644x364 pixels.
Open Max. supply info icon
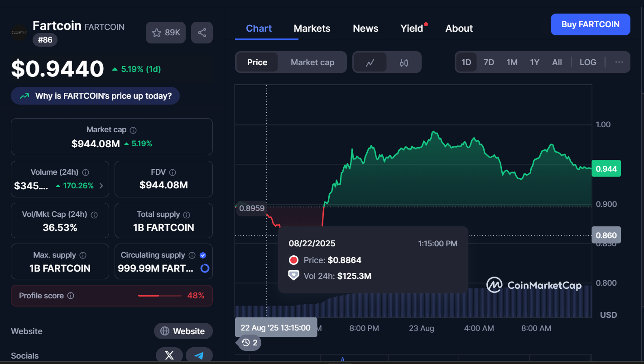pyautogui.click(x=83, y=255)
